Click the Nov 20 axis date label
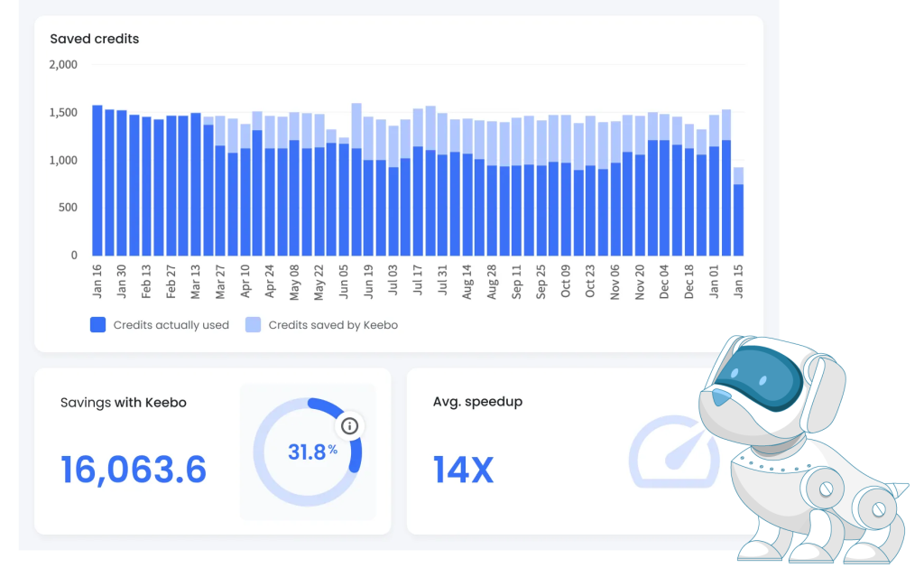This screenshot has height=568, width=924. tap(640, 282)
